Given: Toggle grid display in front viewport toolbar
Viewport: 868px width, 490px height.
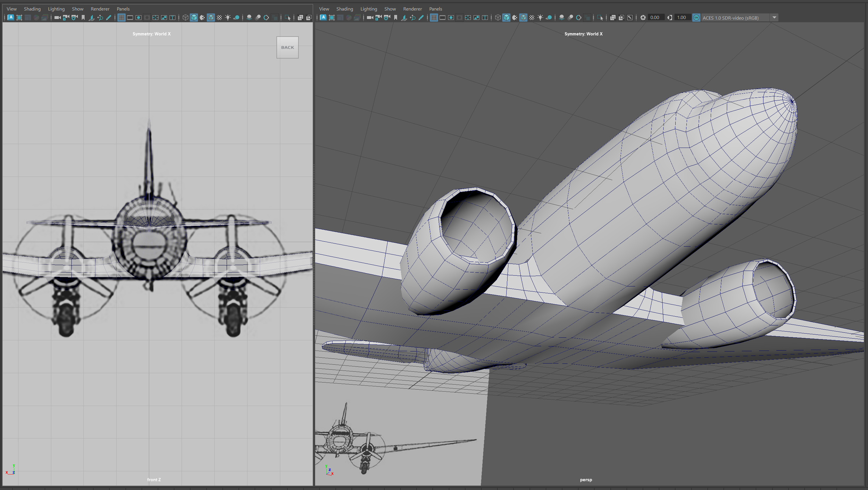Looking at the screenshot, I should (x=121, y=18).
